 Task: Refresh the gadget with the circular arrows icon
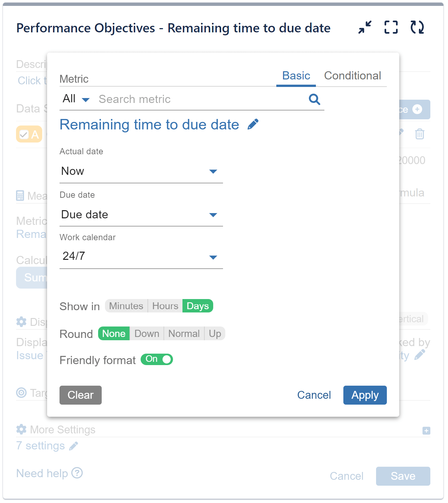(417, 28)
